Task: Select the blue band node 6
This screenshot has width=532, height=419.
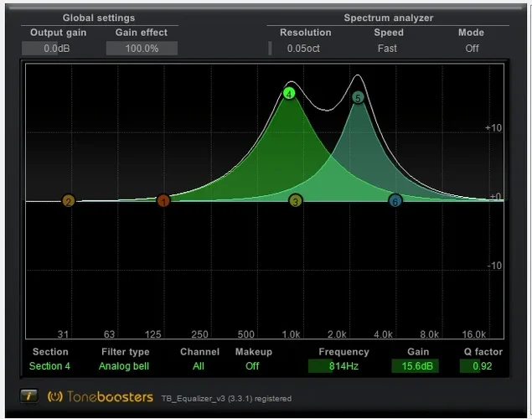Action: pyautogui.click(x=395, y=200)
